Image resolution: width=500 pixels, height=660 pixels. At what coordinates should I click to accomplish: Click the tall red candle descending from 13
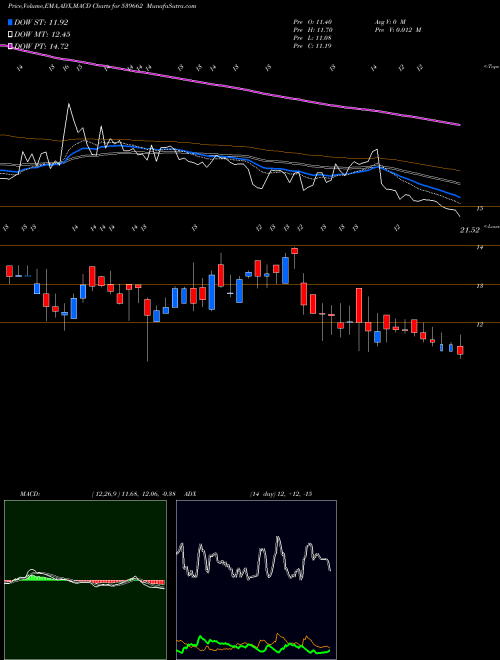[359, 305]
